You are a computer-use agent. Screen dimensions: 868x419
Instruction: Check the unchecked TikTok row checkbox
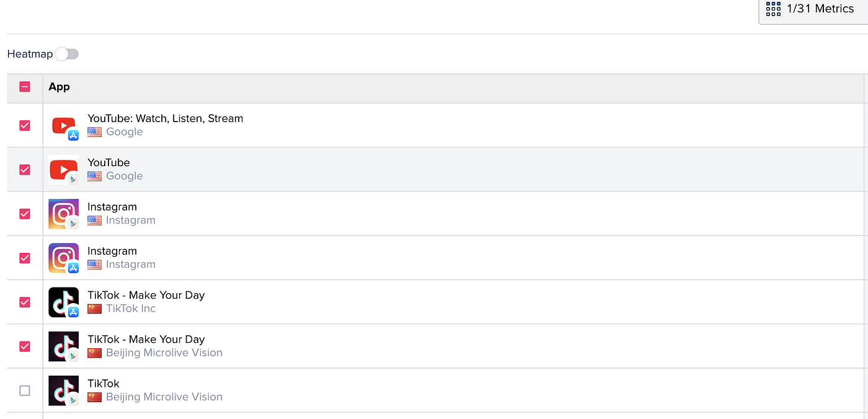[24, 390]
